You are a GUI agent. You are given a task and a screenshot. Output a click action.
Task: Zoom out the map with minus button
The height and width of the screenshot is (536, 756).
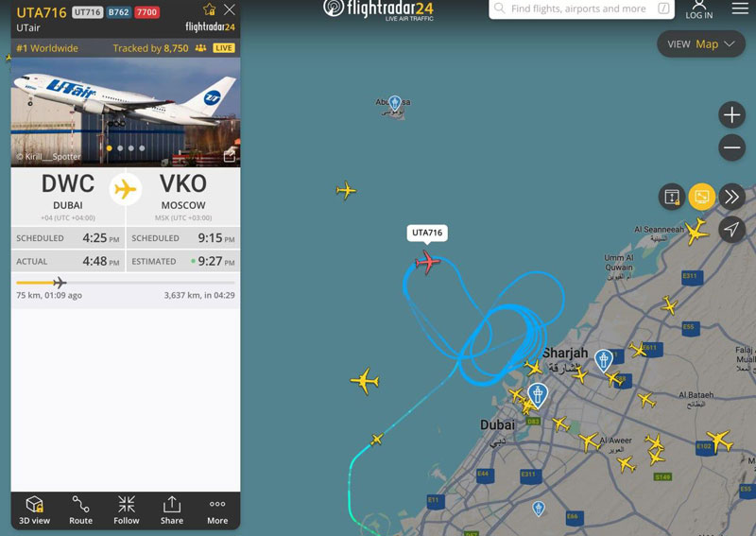click(x=731, y=147)
